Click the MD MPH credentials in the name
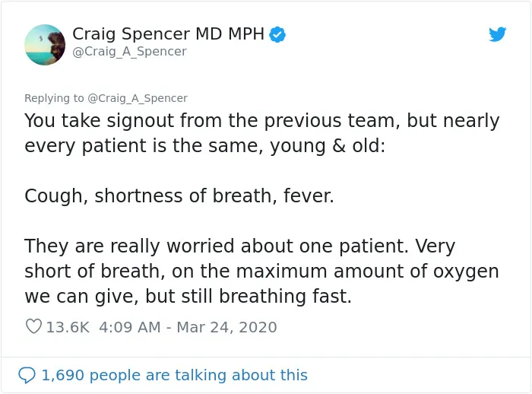 click(x=230, y=33)
